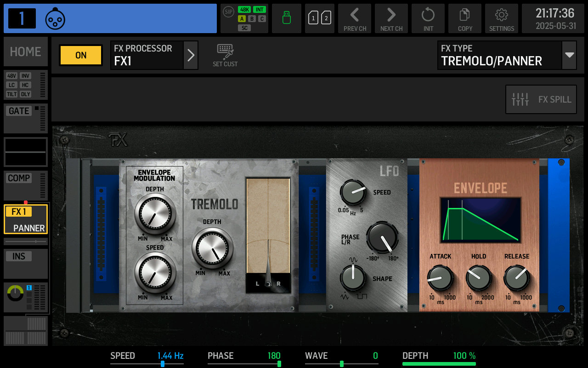Enable 48V phantom power
This screenshot has height=368, width=588.
coord(11,76)
